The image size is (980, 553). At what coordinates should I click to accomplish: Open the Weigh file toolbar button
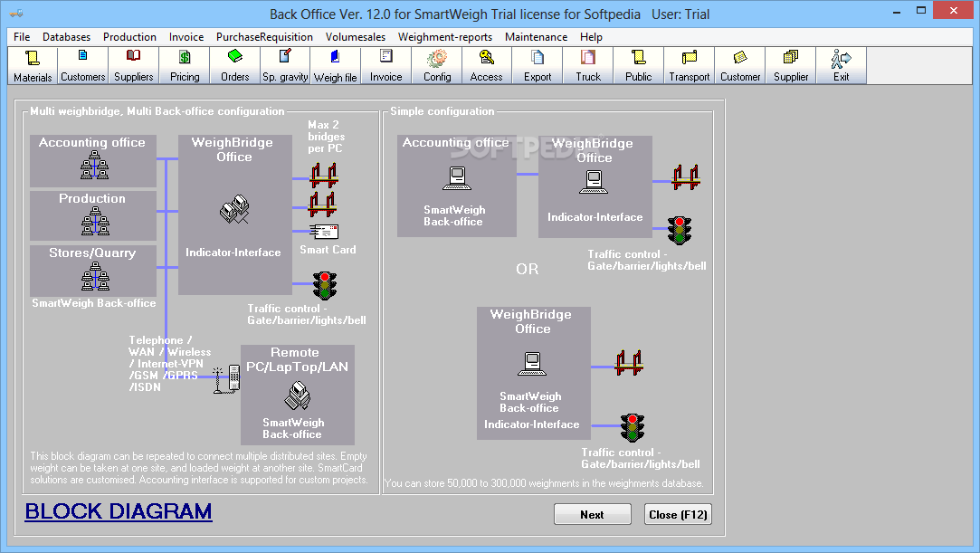pos(336,65)
